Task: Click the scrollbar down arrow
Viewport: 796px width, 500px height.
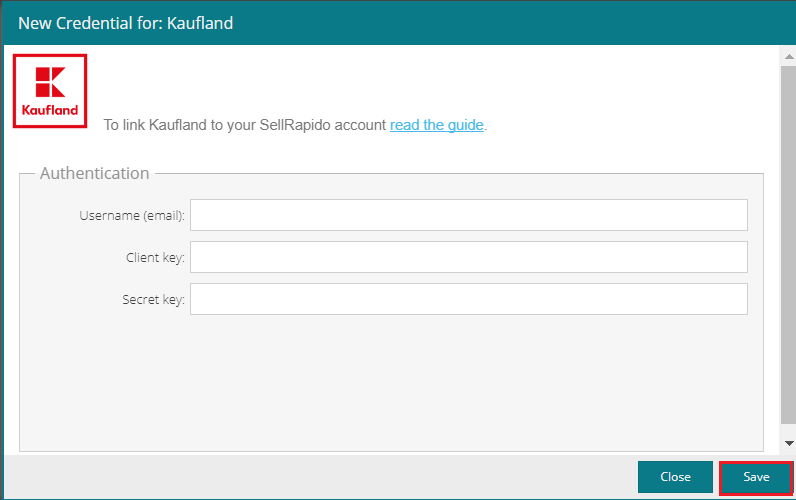Action: 788,443
